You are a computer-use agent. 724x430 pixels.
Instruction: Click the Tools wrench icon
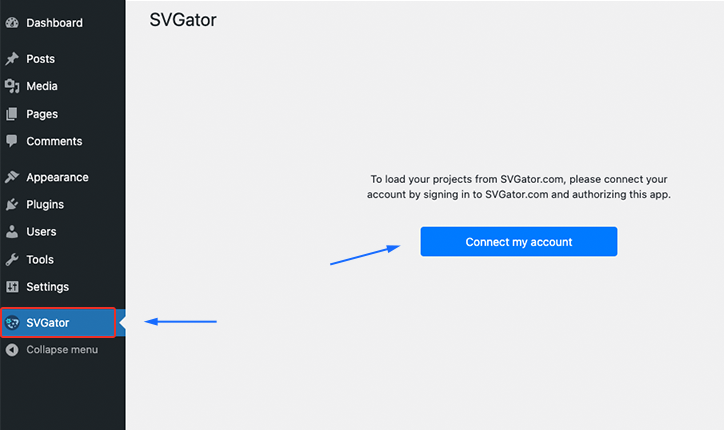pyautogui.click(x=12, y=259)
